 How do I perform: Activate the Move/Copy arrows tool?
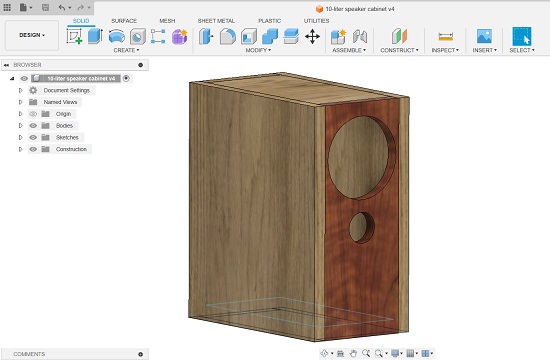(312, 36)
